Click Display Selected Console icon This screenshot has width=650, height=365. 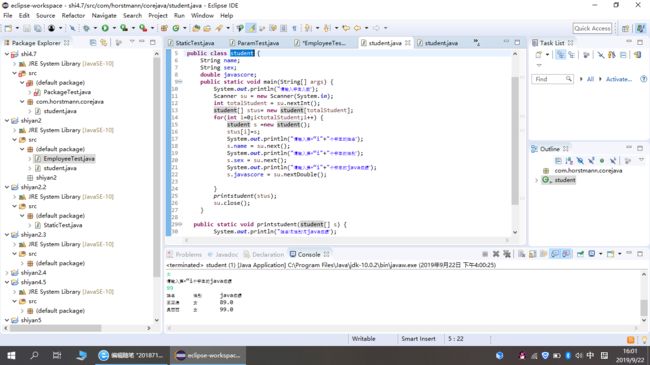(592, 254)
